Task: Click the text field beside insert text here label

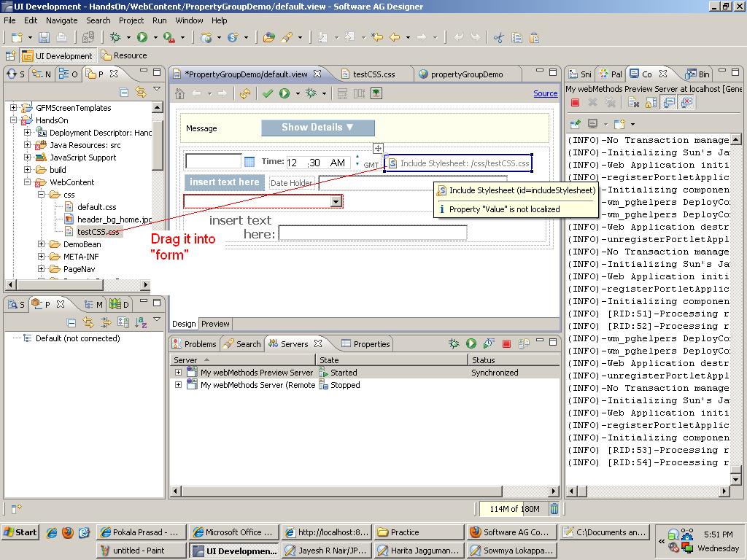Action: (373, 233)
